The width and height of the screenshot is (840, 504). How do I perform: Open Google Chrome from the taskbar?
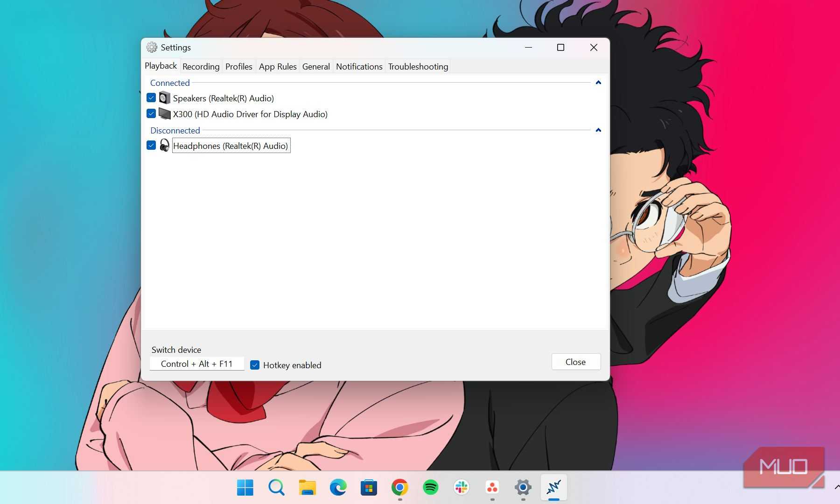pos(400,488)
